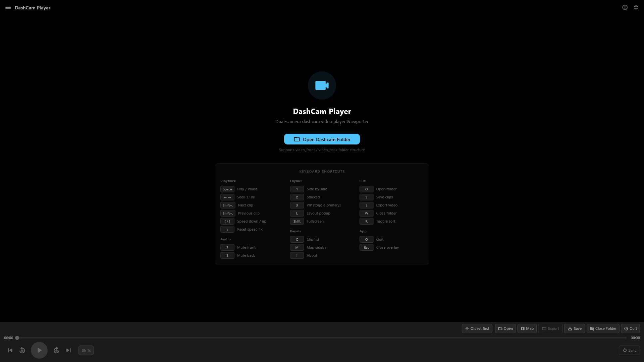Click the DashCam Player camera logo

click(322, 85)
